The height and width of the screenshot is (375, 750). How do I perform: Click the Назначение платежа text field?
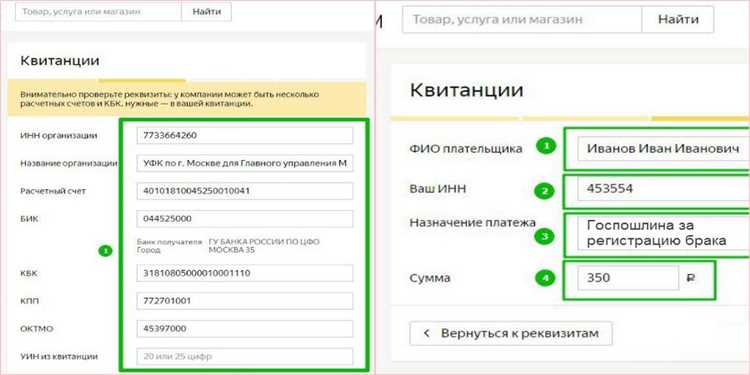pos(663,233)
